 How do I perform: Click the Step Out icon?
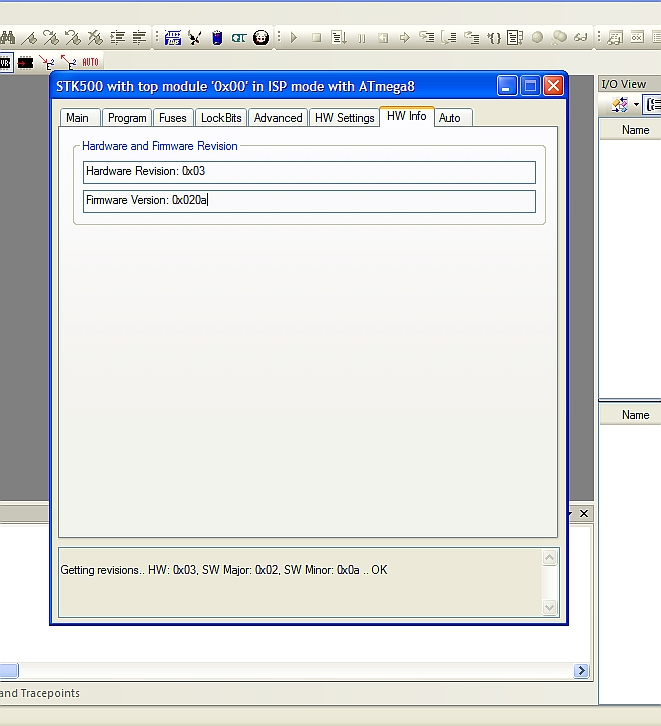(x=471, y=38)
